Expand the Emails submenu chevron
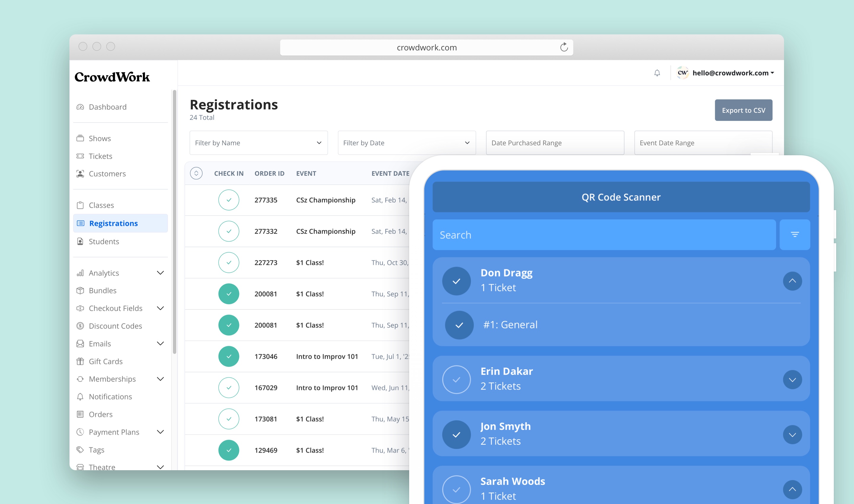The image size is (854, 504). tap(160, 343)
